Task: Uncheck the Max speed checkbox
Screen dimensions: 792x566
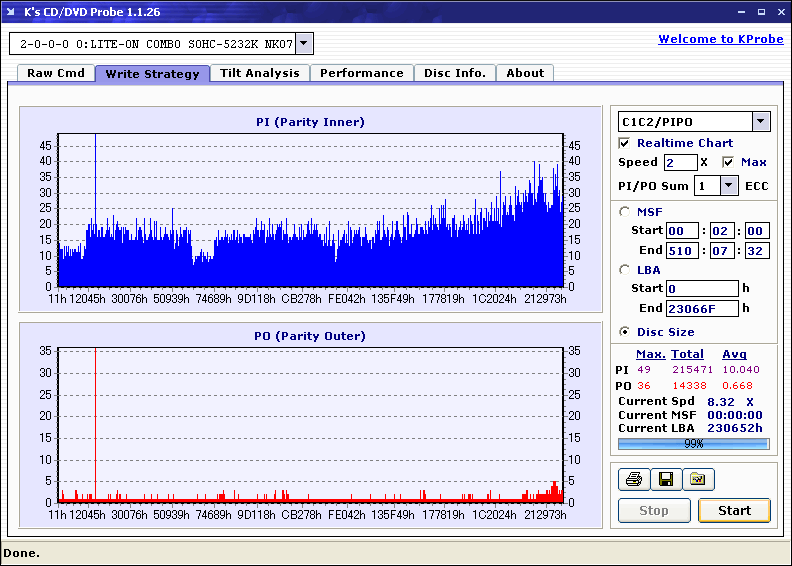Action: (728, 162)
